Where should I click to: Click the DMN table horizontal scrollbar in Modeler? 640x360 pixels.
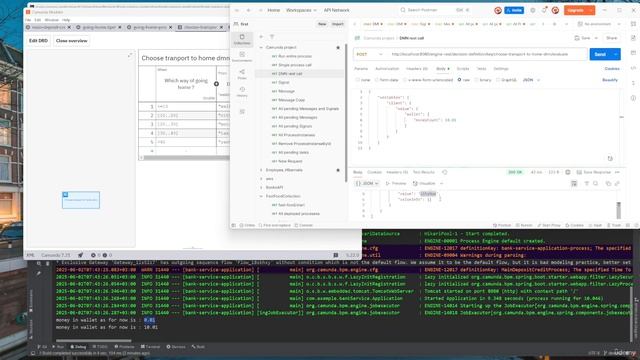(x=187, y=158)
